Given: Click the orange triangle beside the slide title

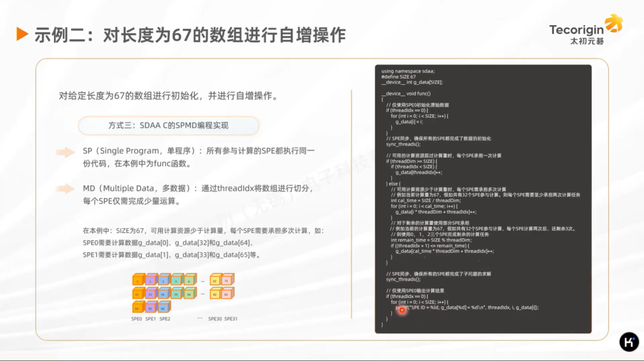Looking at the screenshot, I should click(22, 34).
